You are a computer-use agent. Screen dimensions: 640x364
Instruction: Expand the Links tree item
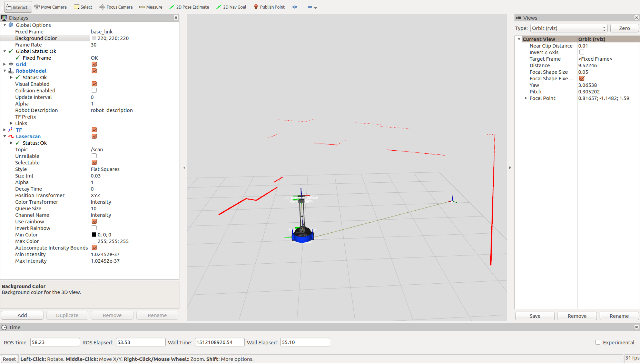click(11, 123)
